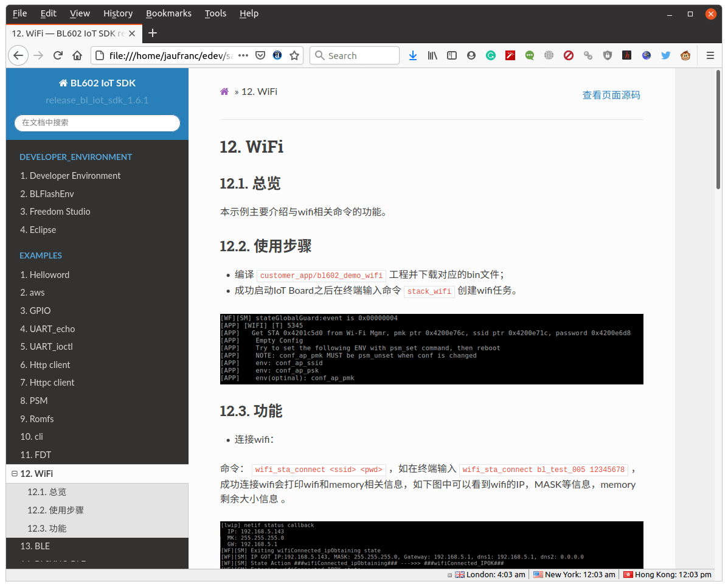This screenshot has height=587, width=728.
Task: Show sidebars icon in toolbar
Action: (452, 56)
